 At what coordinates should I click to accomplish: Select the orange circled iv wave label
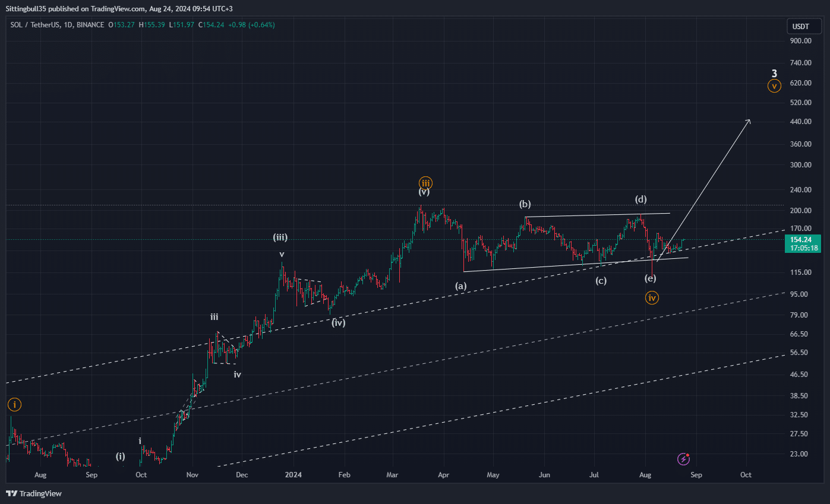652,298
